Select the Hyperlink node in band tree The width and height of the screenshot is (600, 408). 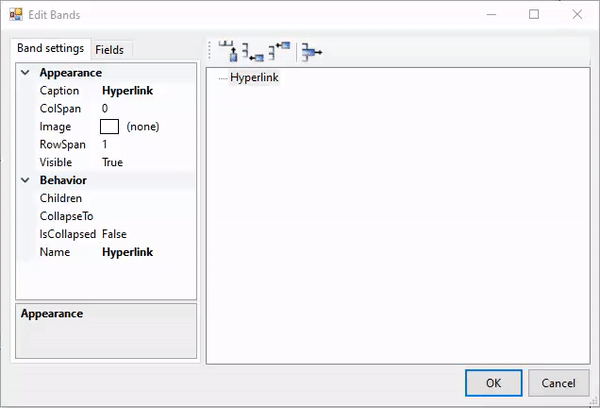[254, 78]
